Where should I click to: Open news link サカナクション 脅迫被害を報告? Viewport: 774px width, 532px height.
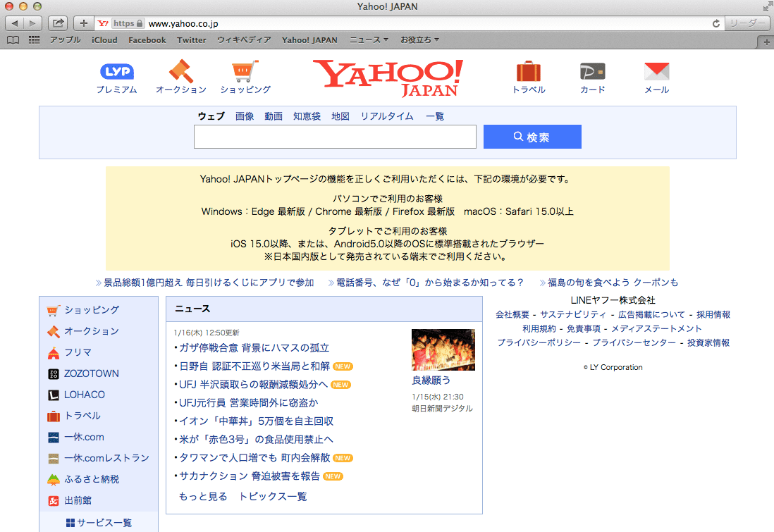(250, 476)
